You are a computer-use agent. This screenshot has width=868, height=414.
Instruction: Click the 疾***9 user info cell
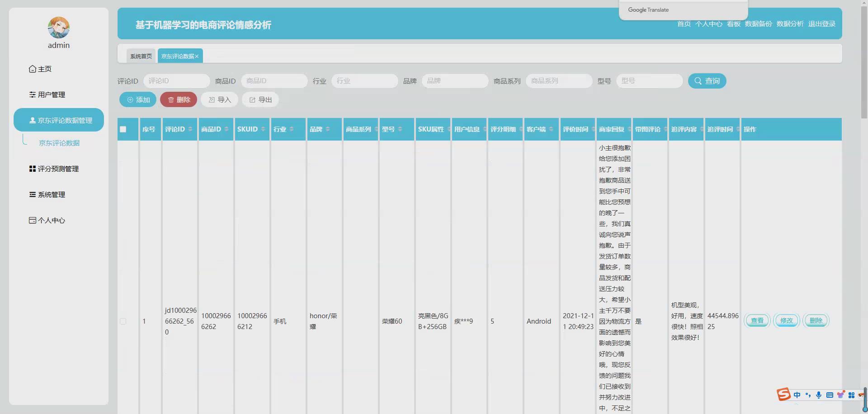[x=463, y=321]
